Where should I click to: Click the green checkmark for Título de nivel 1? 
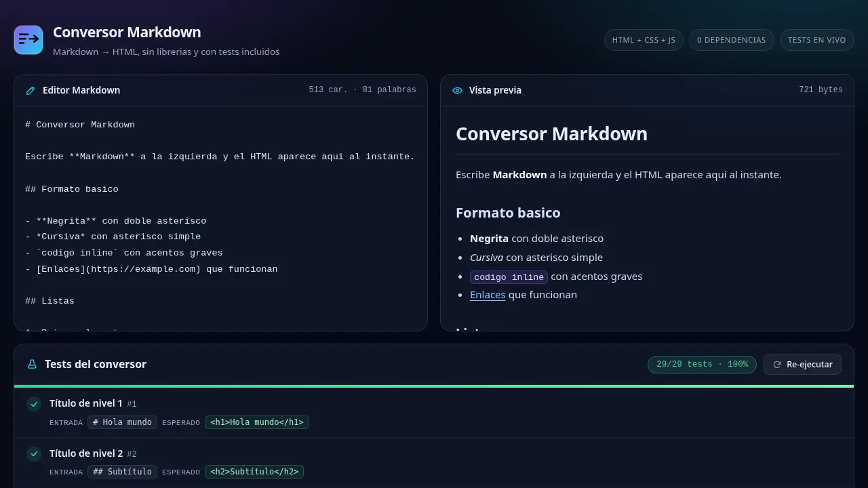coord(34,405)
